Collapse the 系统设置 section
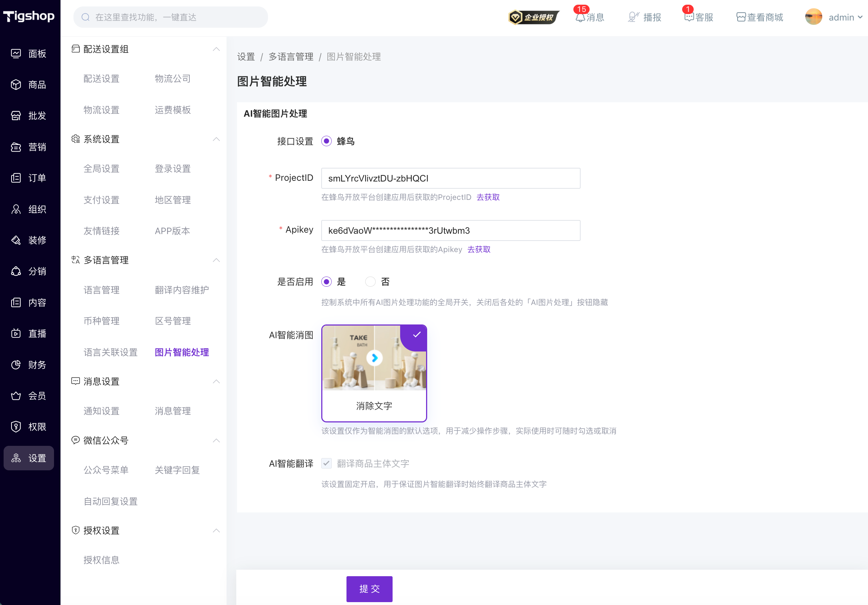Screen dimensions: 868x605 (x=216, y=139)
